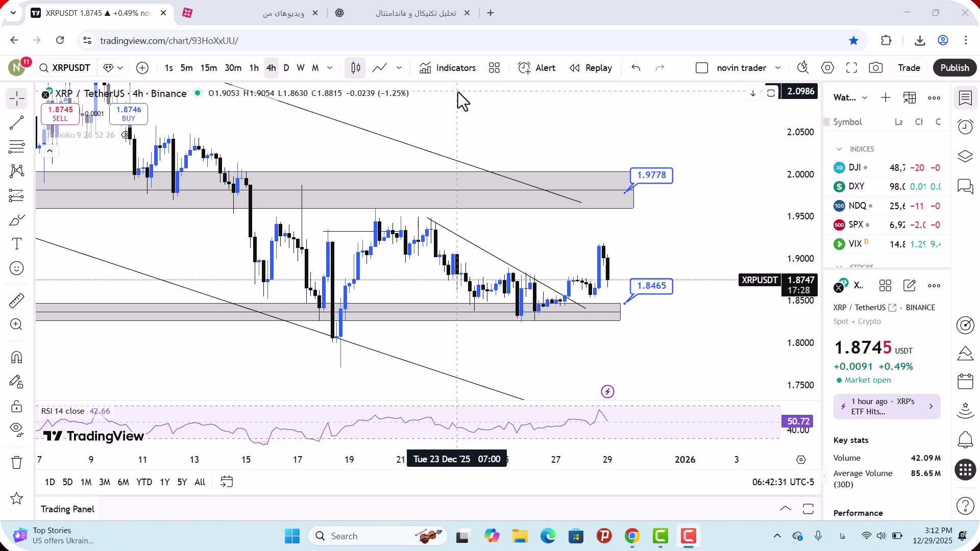Collapse the INDICES watchlist section
This screenshot has width=980, height=551.
coord(839,149)
